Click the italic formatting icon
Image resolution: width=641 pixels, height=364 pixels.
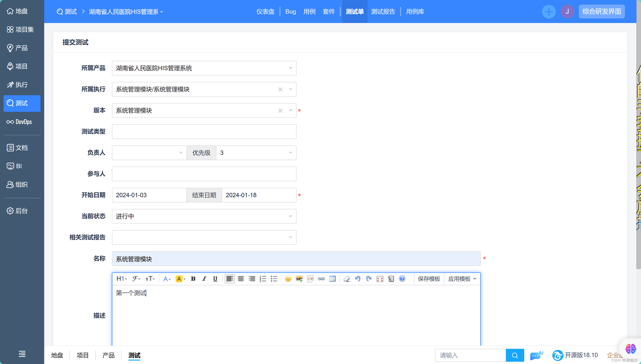click(204, 279)
